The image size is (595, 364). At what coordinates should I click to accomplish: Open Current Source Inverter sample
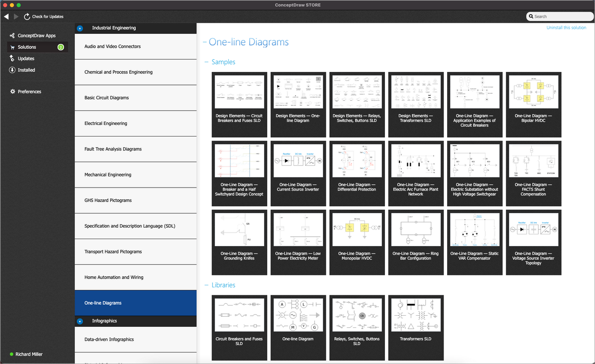(298, 174)
